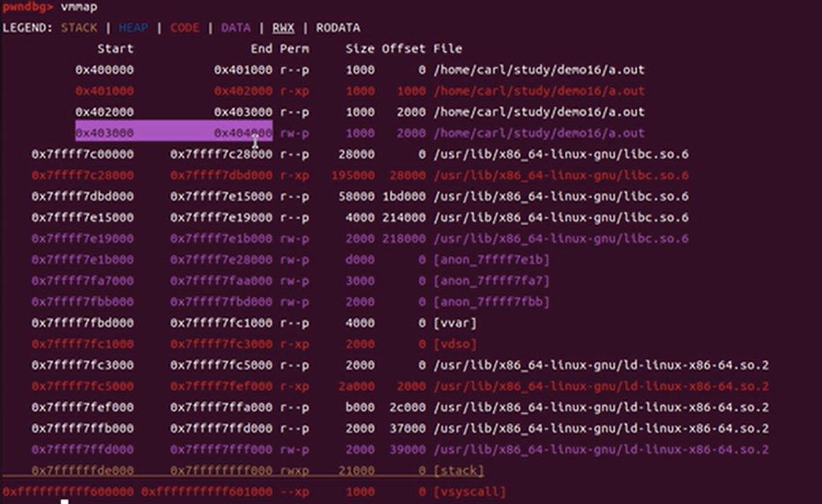
Task: Click the [vsyscall] mapping entry
Action: (x=469, y=491)
